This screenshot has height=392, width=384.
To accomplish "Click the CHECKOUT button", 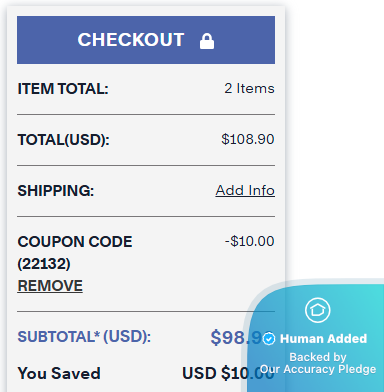I will 146,40.
